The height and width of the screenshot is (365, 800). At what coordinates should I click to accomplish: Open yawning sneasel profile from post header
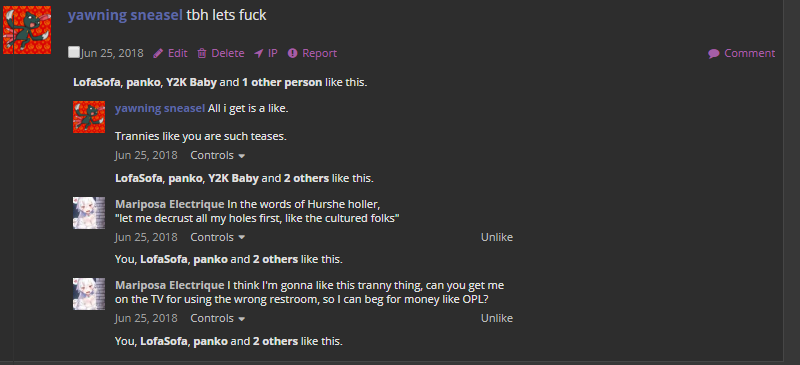point(125,15)
